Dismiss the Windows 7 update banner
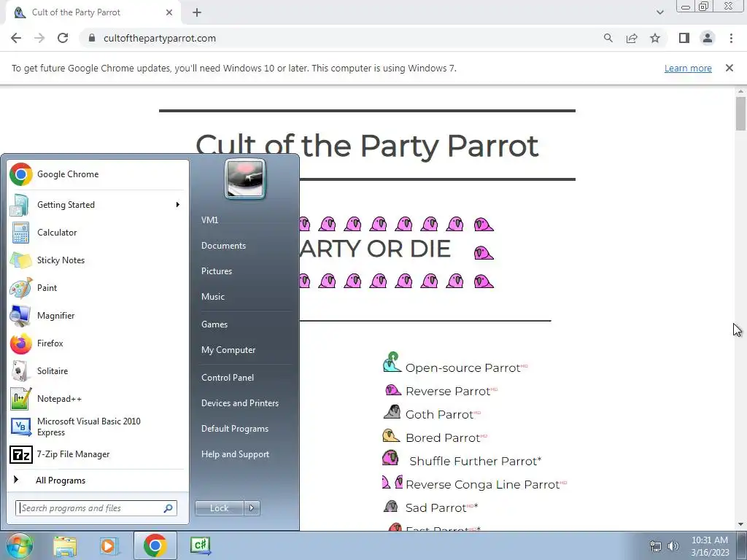The height and width of the screenshot is (560, 747). click(x=729, y=68)
